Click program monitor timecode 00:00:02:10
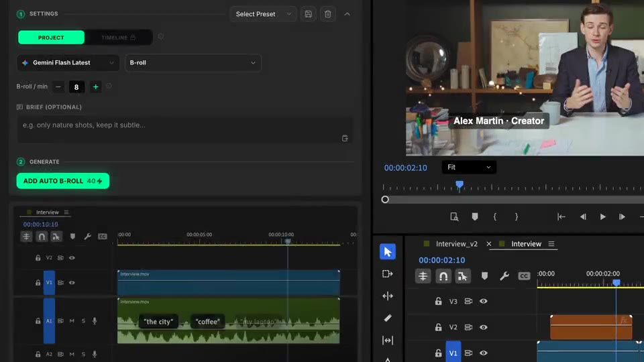 [x=405, y=168]
